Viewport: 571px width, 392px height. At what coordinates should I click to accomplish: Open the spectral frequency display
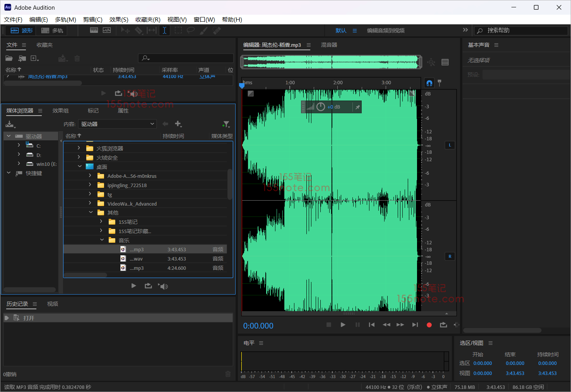(94, 31)
